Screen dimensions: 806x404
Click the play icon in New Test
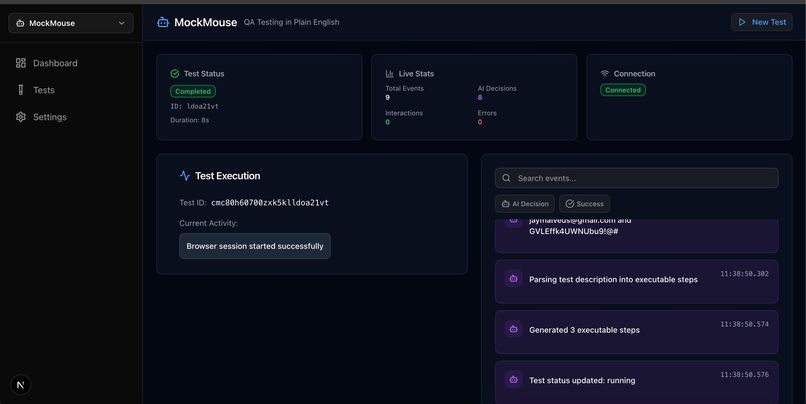742,22
